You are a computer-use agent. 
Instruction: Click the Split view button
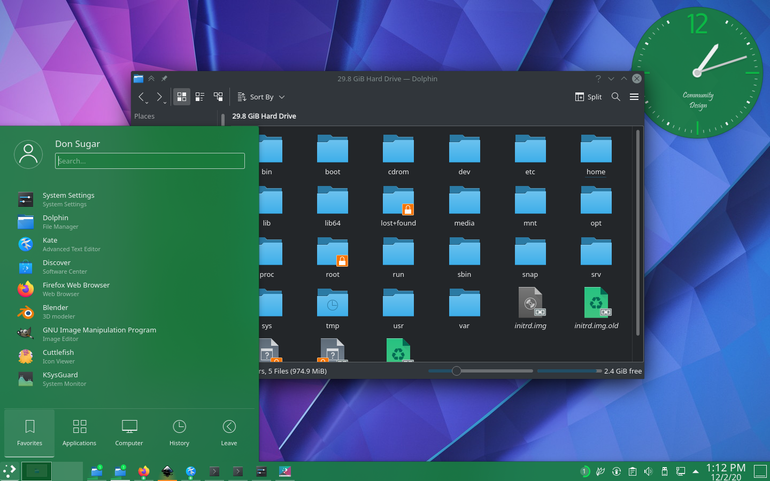pos(588,97)
